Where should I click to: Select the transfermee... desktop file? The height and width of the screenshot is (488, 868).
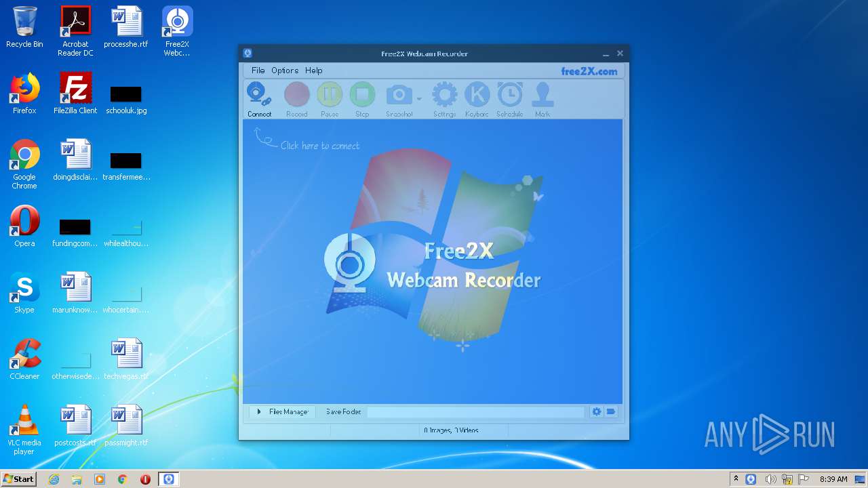pyautogui.click(x=126, y=165)
